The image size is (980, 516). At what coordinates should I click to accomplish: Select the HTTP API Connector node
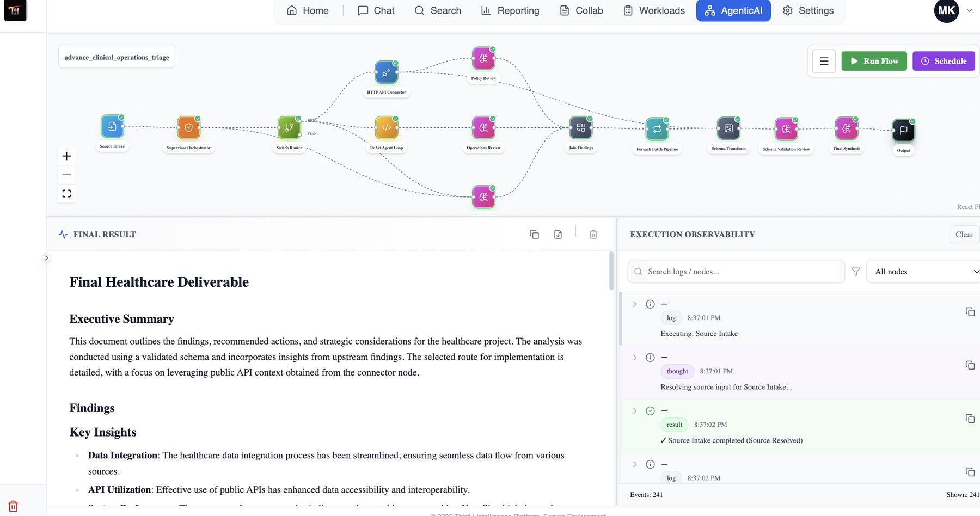386,72
